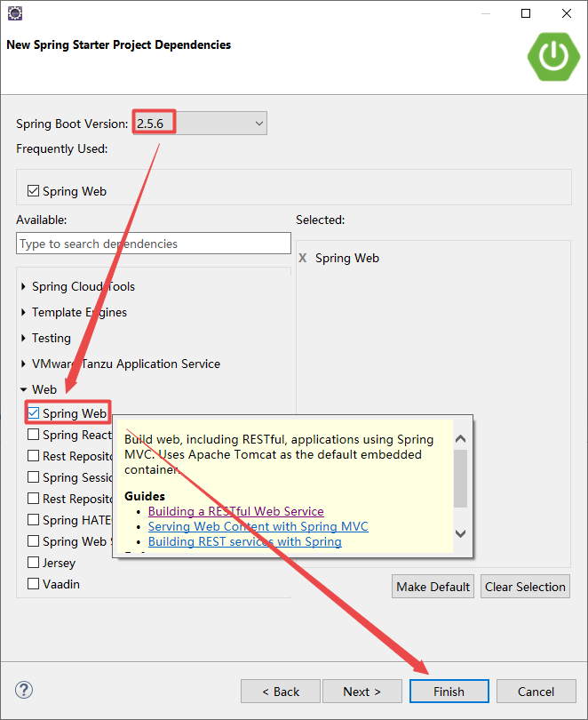The width and height of the screenshot is (588, 720).
Task: Select Spring Web in the Selected list
Action: (x=346, y=258)
